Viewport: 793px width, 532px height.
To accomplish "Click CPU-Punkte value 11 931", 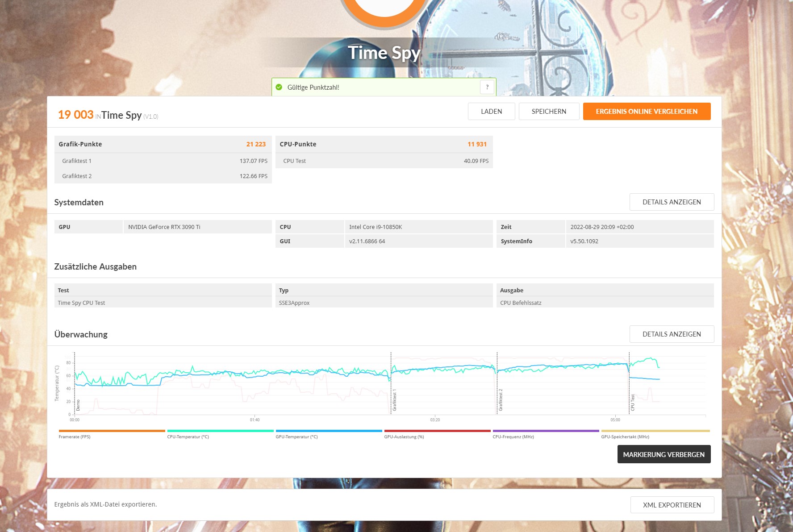I will tap(477, 144).
